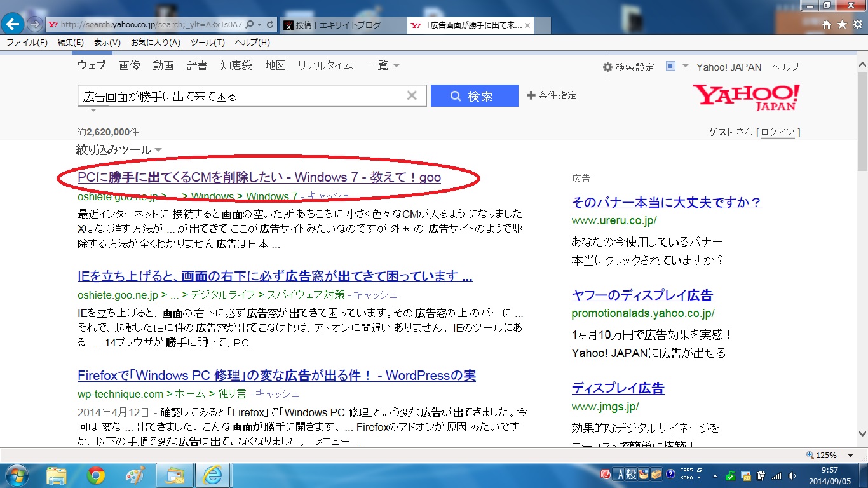Open the ファイル(F) menu
The height and width of the screenshot is (488, 868).
27,43
